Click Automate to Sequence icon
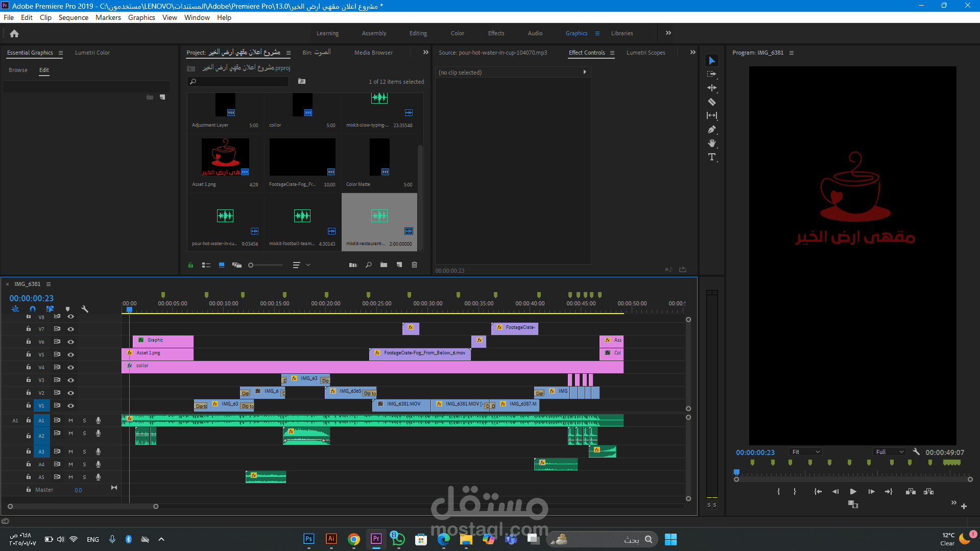The height and width of the screenshot is (551, 980). click(x=353, y=265)
